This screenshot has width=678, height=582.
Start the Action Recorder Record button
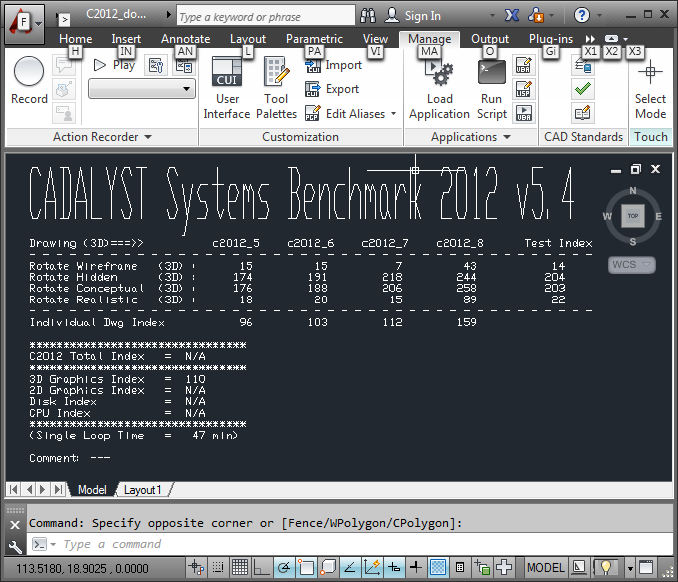coord(29,81)
